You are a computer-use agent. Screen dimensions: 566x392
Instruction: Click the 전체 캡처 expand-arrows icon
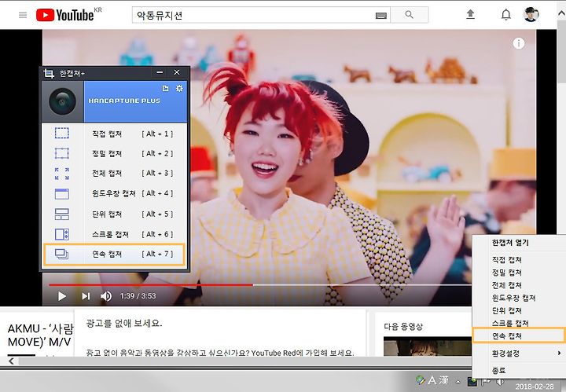point(62,174)
